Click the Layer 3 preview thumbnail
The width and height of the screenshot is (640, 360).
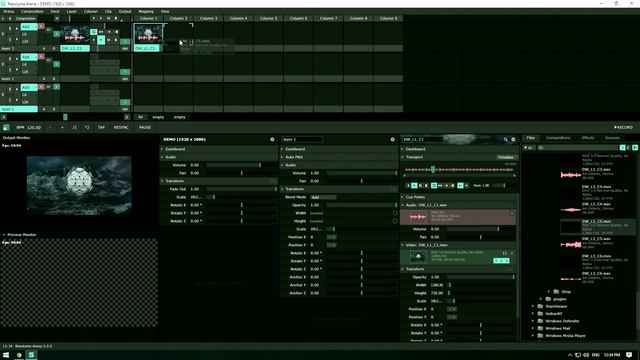[x=75, y=35]
